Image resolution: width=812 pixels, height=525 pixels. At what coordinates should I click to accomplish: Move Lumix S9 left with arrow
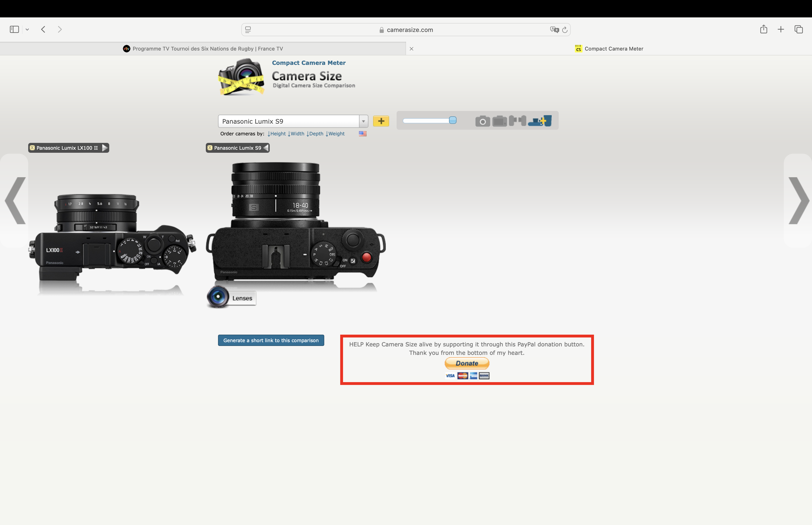[266, 148]
